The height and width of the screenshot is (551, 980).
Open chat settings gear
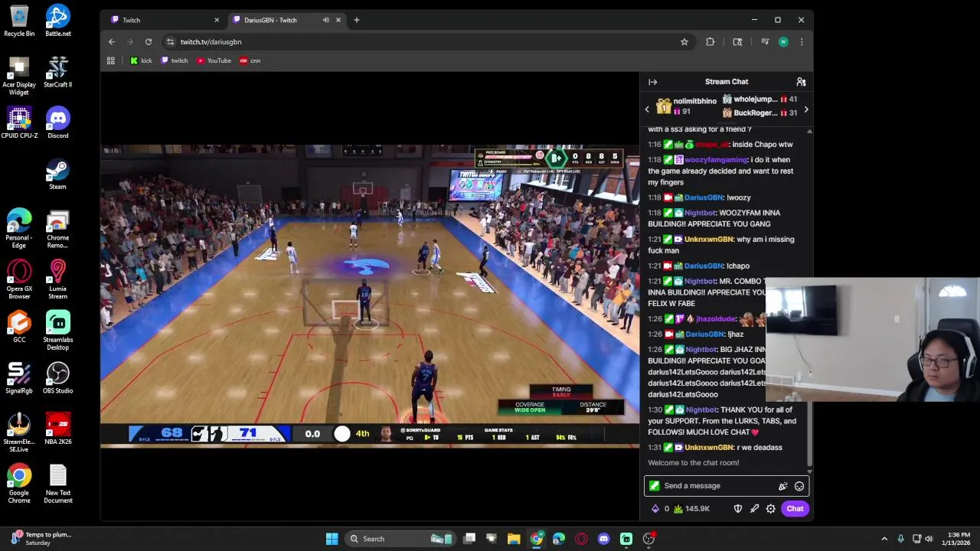[x=771, y=509]
